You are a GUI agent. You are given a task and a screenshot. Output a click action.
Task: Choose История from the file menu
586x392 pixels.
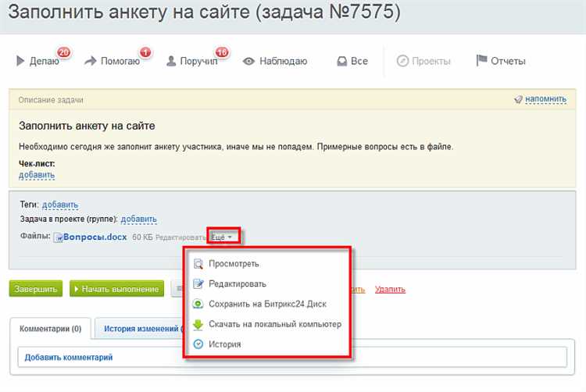(224, 344)
